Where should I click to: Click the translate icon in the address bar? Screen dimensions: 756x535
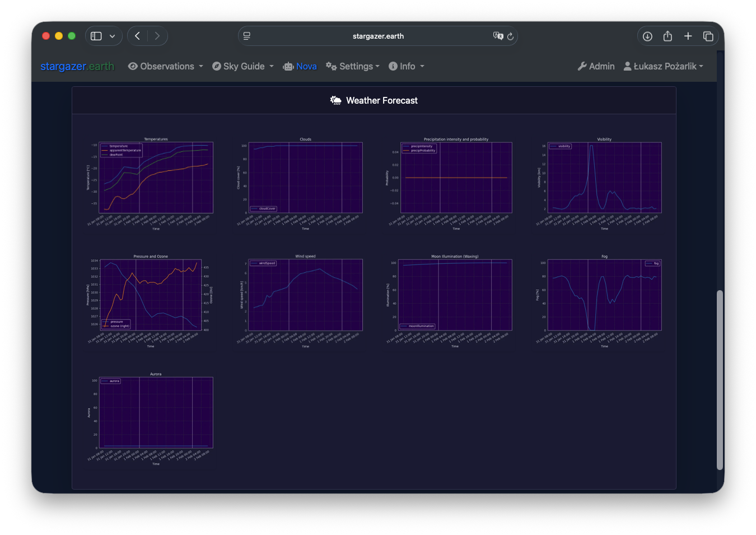(498, 36)
